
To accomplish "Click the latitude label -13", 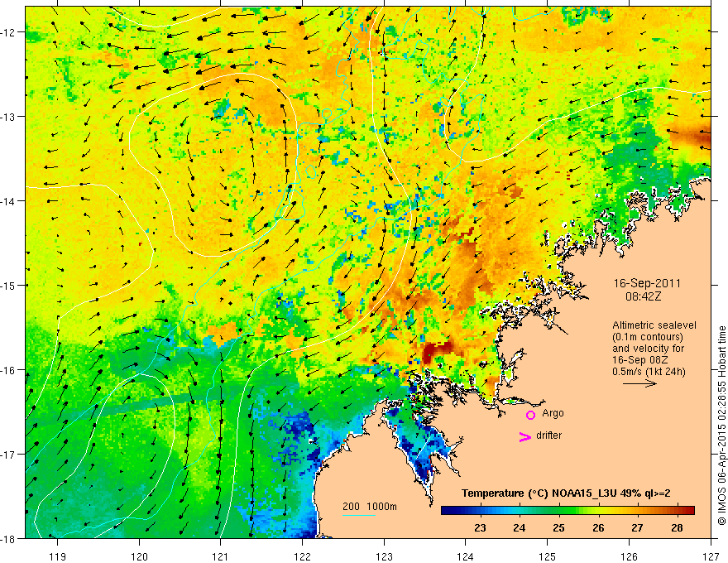I will point(9,117).
